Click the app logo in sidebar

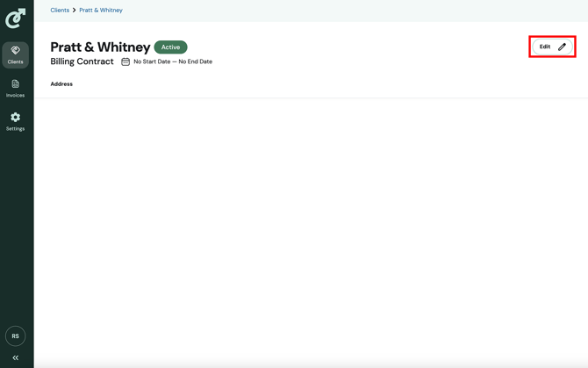click(16, 18)
